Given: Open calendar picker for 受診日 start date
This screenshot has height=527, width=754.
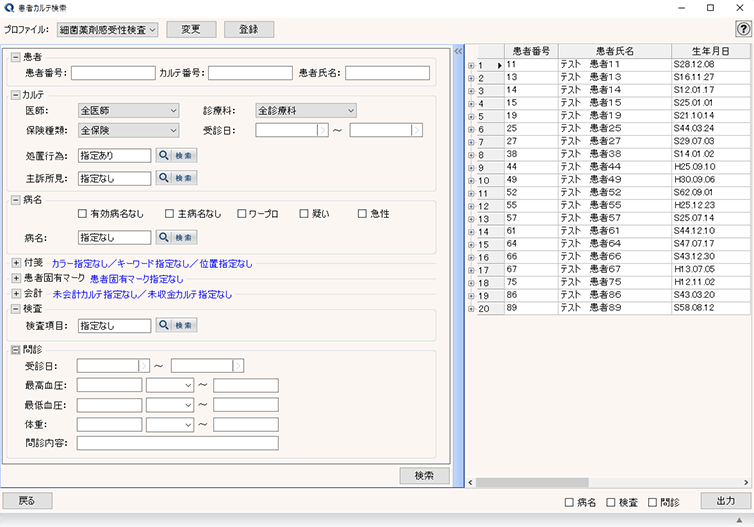Looking at the screenshot, I should [322, 130].
